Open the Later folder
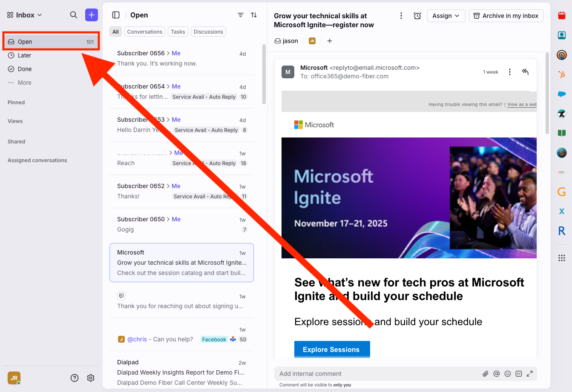 click(24, 55)
